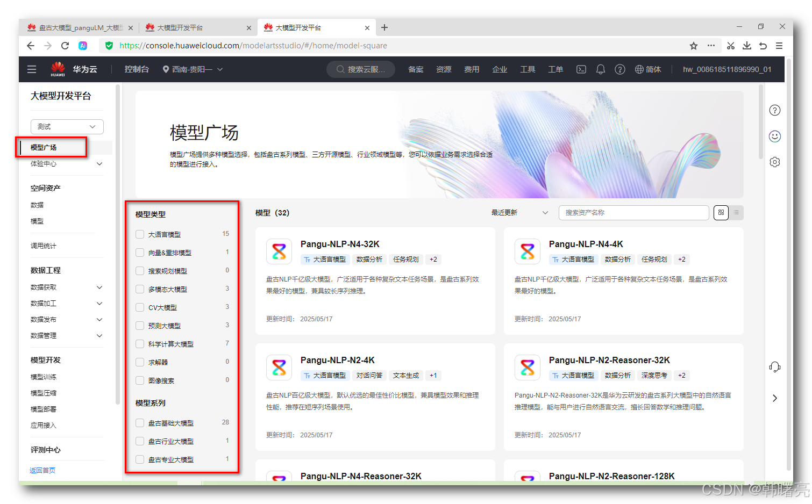
Task: Check the 盘古基础大模型 series filter
Action: [140, 423]
